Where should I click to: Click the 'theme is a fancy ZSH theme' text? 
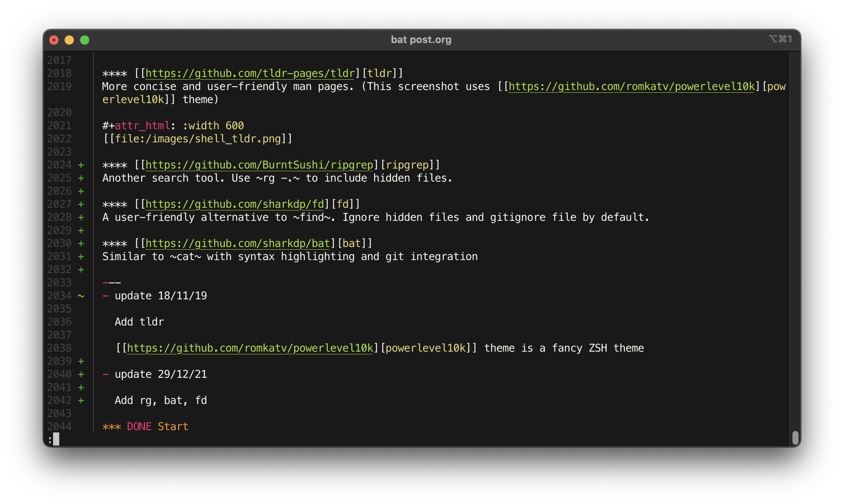564,348
